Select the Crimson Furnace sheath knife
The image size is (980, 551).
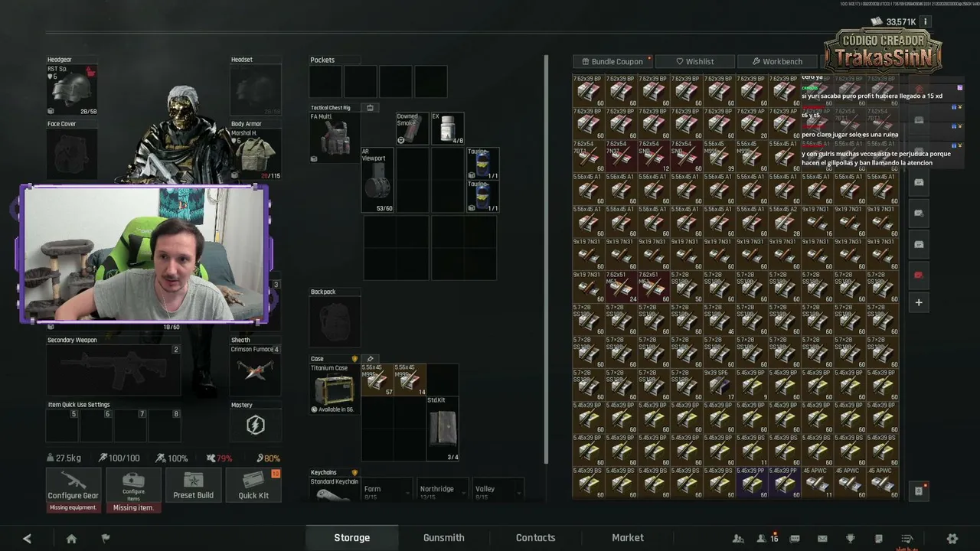[x=256, y=370]
